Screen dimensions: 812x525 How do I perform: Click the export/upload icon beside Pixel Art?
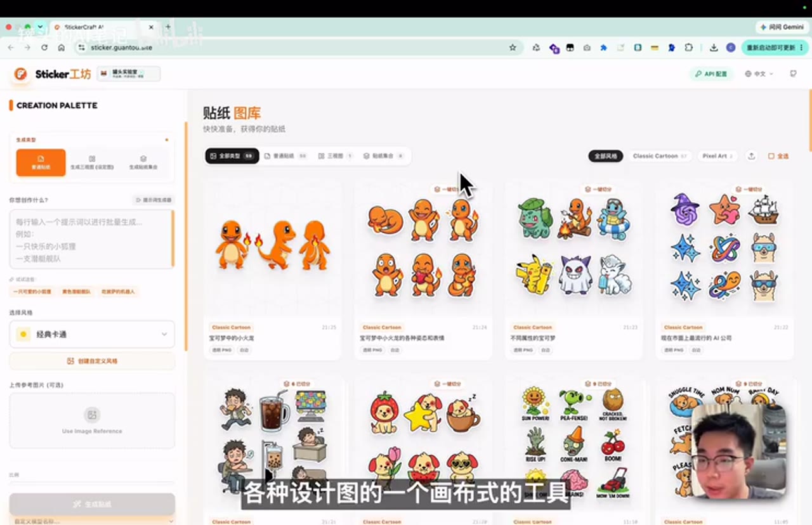tap(752, 156)
